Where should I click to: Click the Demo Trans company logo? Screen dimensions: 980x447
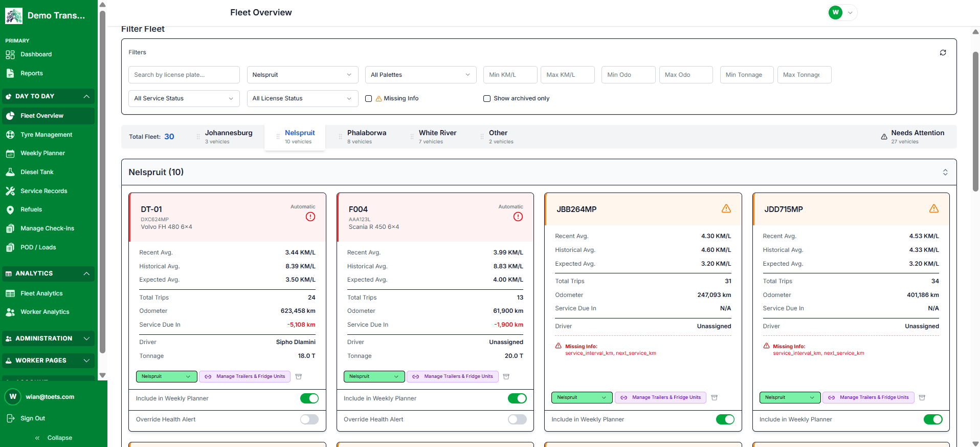(x=14, y=16)
